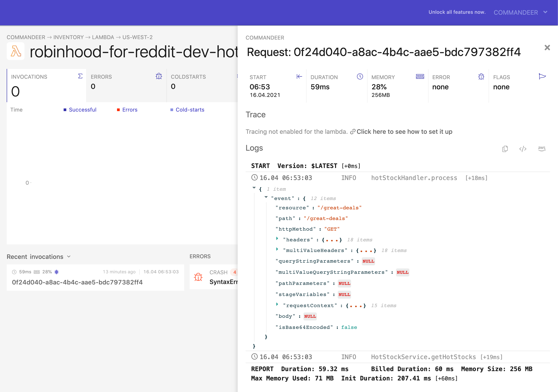Open logs in AWS console icon
The image size is (558, 392).
pos(542,148)
